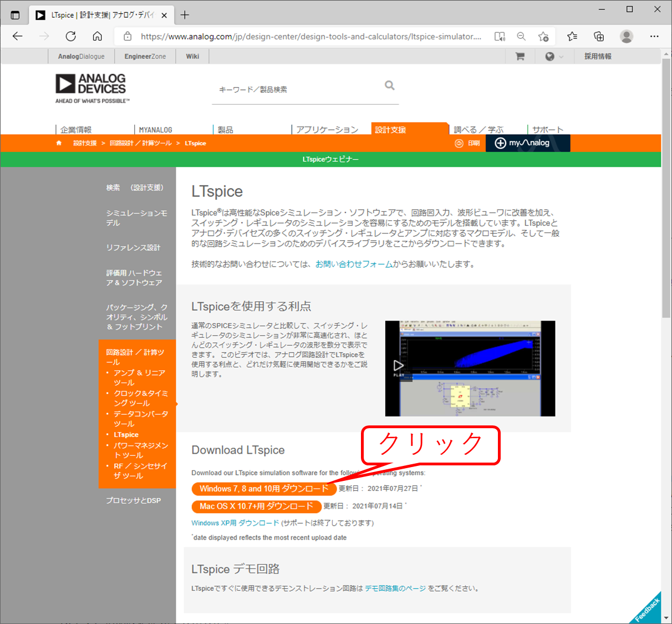Open the お問い合わせフォーム link
The width and height of the screenshot is (672, 624).
(354, 264)
